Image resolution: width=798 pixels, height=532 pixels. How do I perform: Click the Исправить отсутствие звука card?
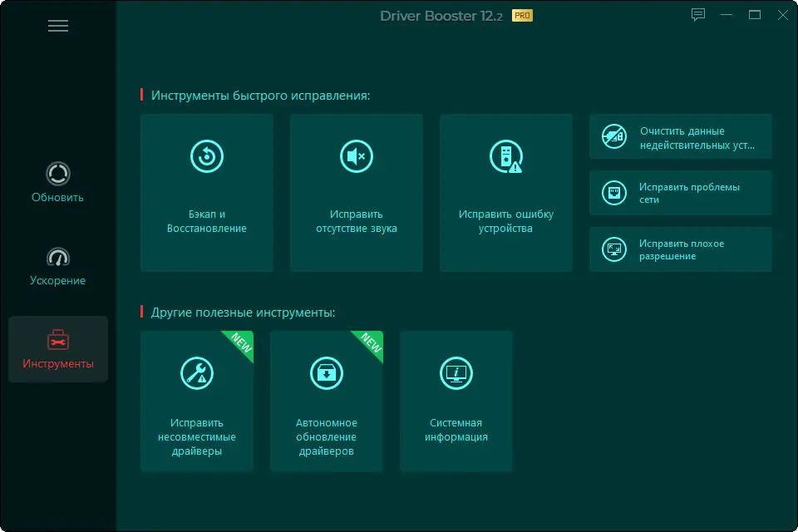356,192
